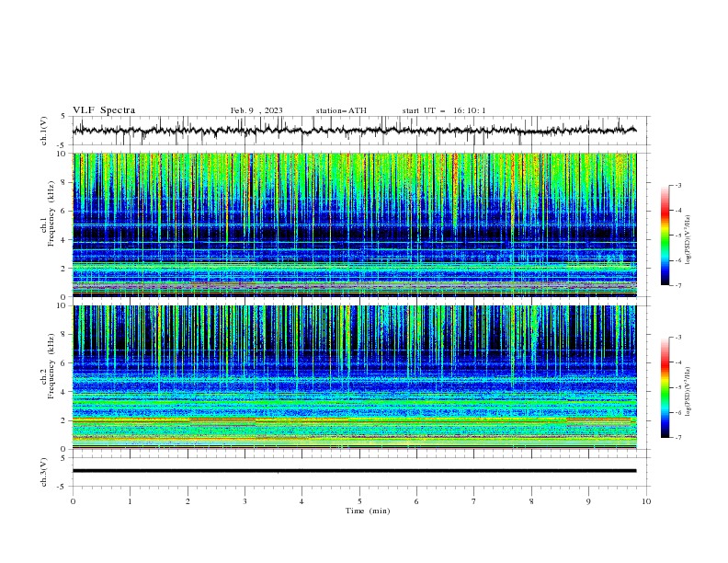Click the "Time (min)" axis label
The width and height of the screenshot is (728, 563).
(x=368, y=511)
